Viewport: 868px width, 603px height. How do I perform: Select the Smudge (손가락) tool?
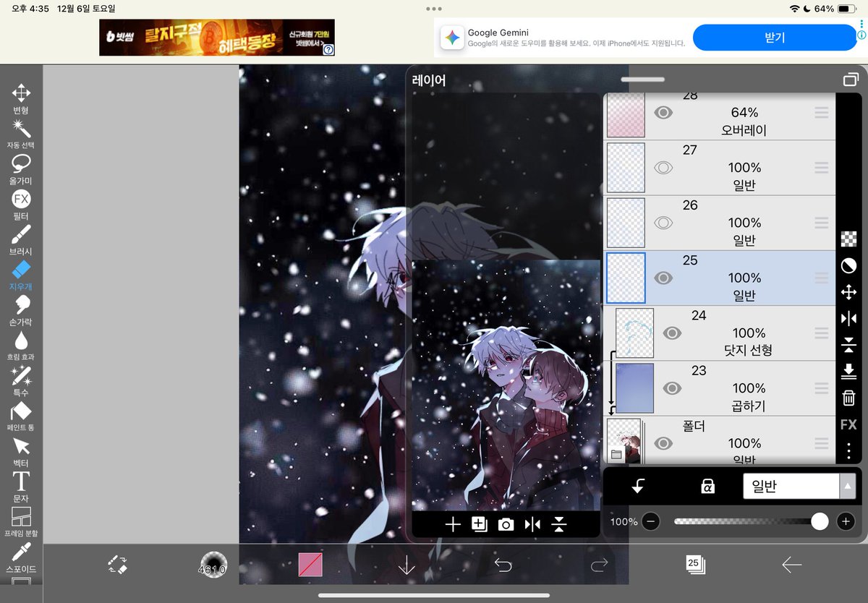coord(21,311)
